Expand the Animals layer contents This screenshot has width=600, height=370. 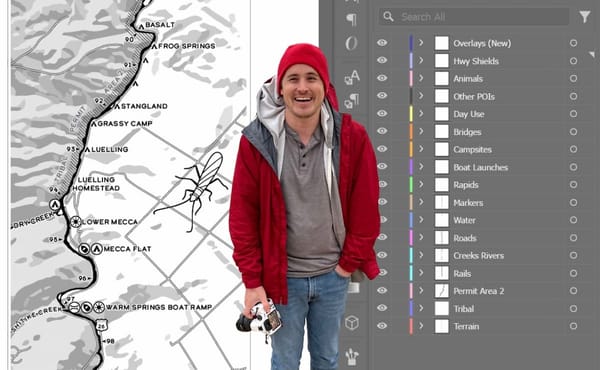pyautogui.click(x=421, y=78)
